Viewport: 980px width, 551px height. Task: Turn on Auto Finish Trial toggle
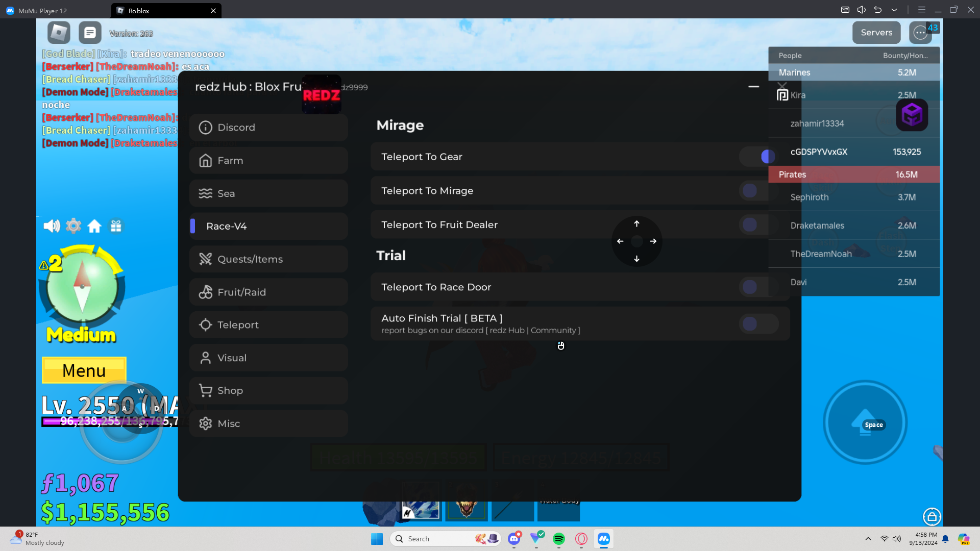[758, 323]
